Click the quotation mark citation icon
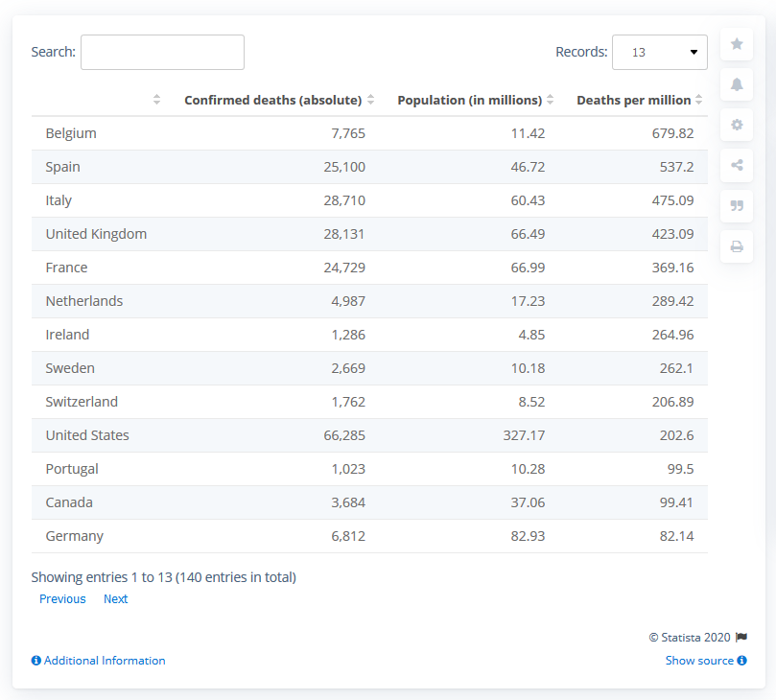This screenshot has width=776, height=700. 737,205
